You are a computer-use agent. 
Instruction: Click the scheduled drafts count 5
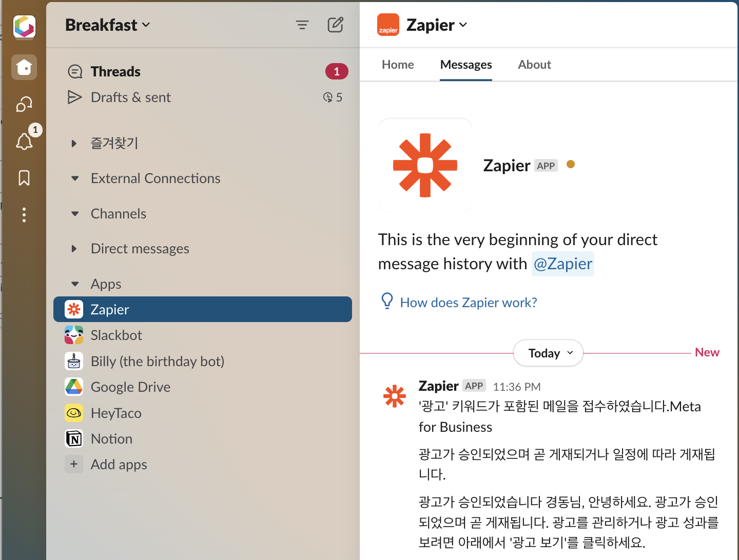pyautogui.click(x=333, y=97)
